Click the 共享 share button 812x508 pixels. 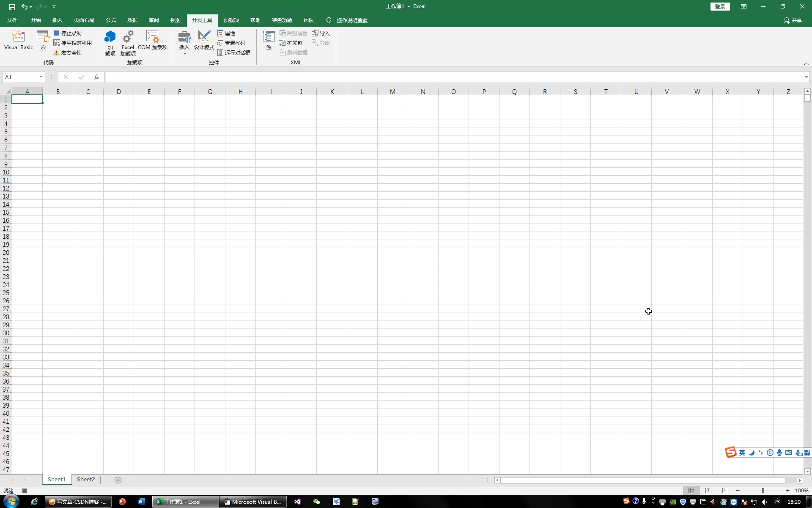[x=793, y=20]
